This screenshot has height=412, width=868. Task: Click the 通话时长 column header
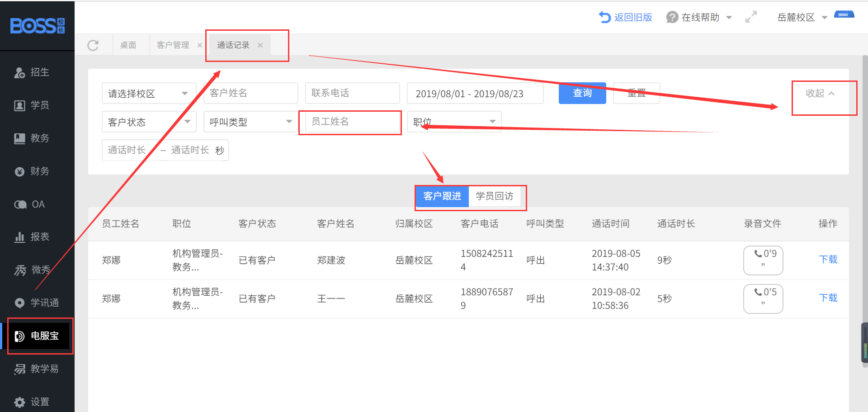pyautogui.click(x=676, y=224)
